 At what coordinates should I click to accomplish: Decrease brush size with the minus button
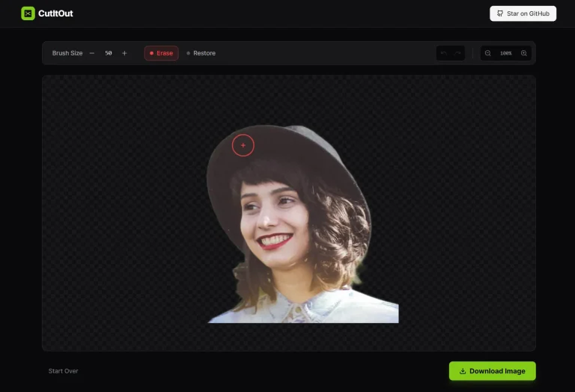pos(92,53)
